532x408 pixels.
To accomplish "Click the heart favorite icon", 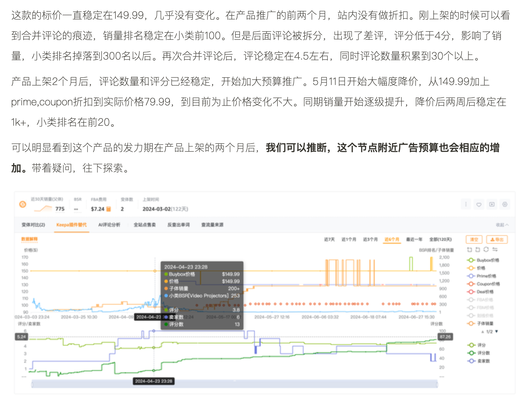I will [479, 204].
